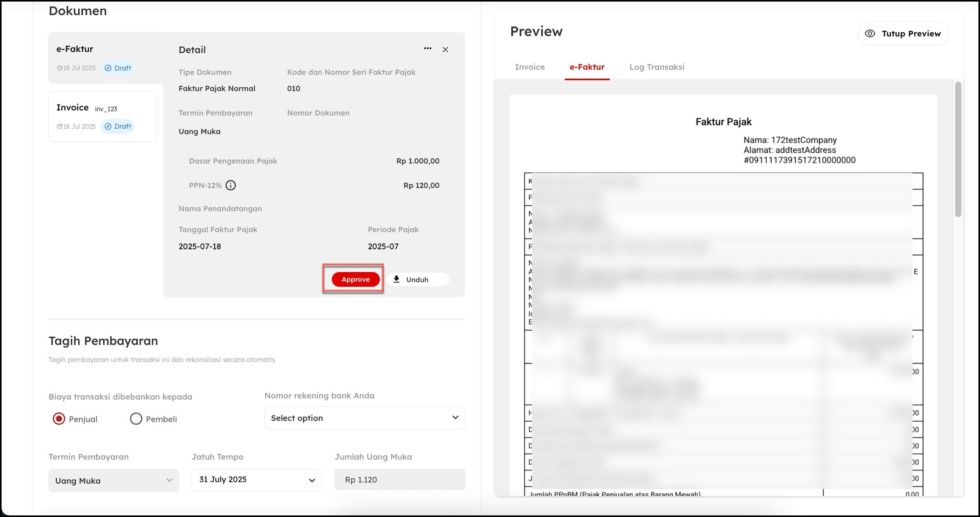This screenshot has height=517, width=980.
Task: Switch to the Log Transaksi tab
Action: pos(657,67)
